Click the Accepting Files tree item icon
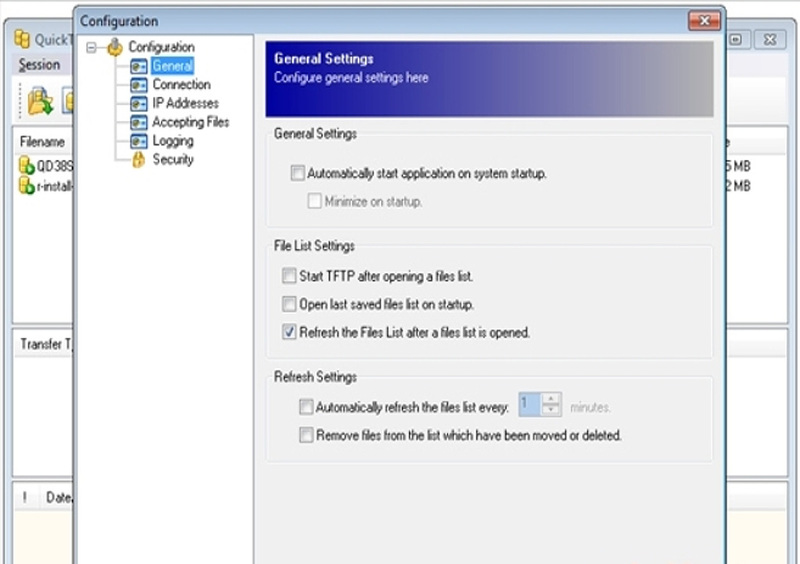This screenshot has height=564, width=800. point(139,122)
